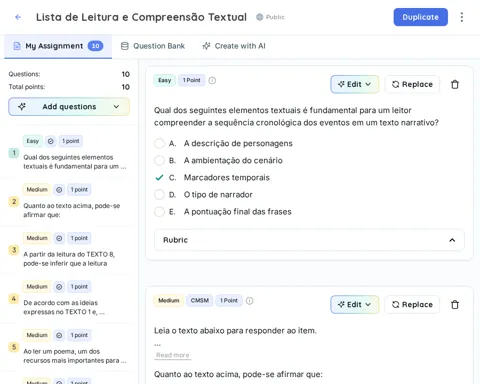Click info icon next to Easy 1 Point
Screen dimensions: 480x384
coord(212,80)
